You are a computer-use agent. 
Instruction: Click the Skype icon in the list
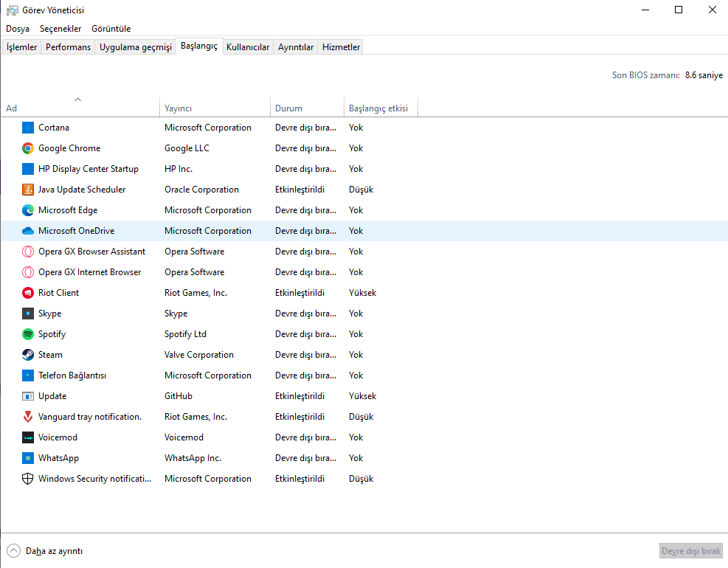click(x=28, y=314)
